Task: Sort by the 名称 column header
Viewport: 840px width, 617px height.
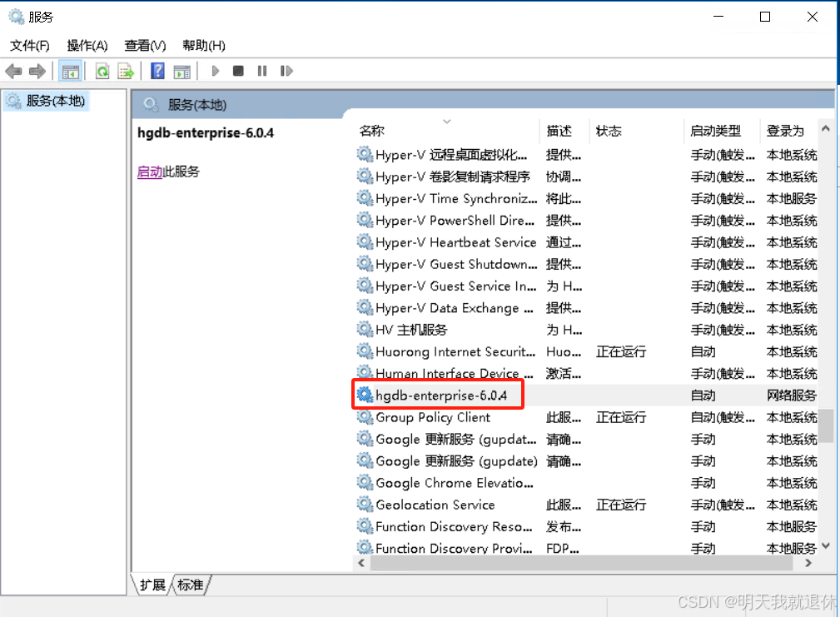Action: [445, 131]
